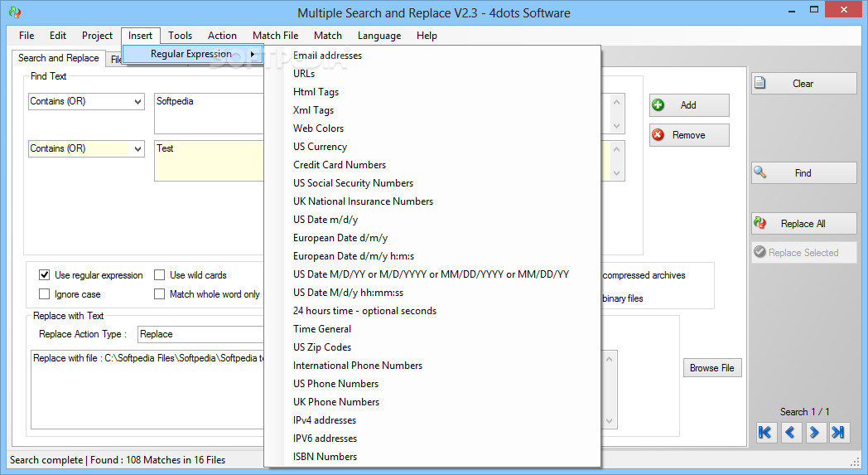
Task: Click the Browse File button
Action: coord(712,368)
